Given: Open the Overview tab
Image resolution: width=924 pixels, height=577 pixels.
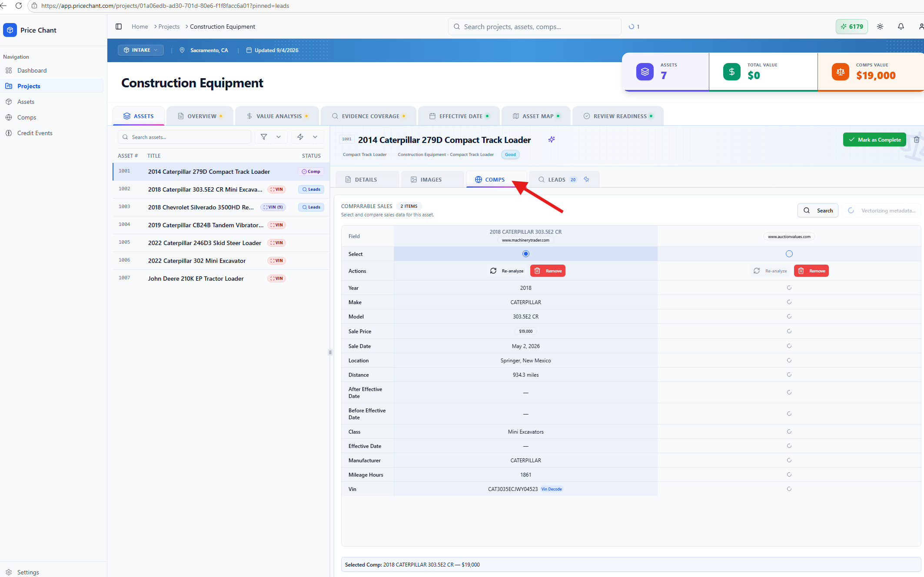Looking at the screenshot, I should 200,116.
